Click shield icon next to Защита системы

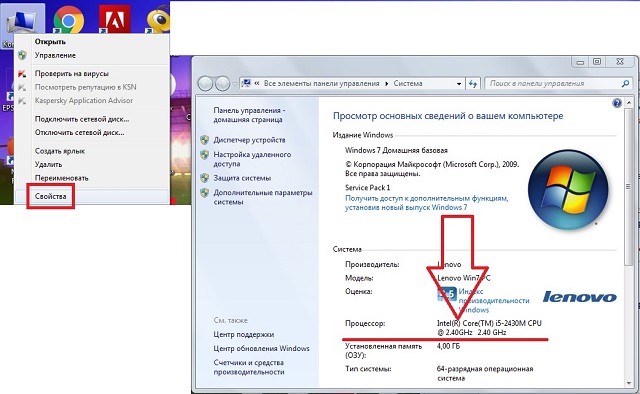coord(204,178)
